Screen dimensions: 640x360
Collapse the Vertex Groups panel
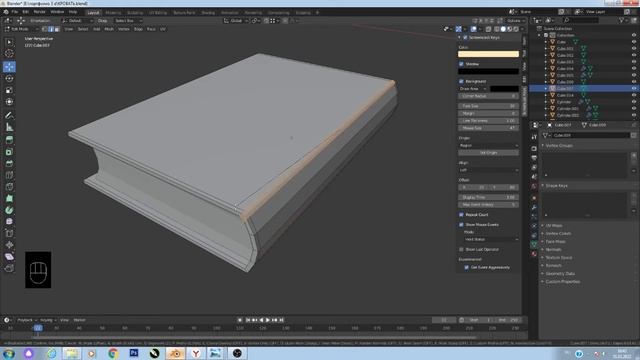[x=559, y=145]
